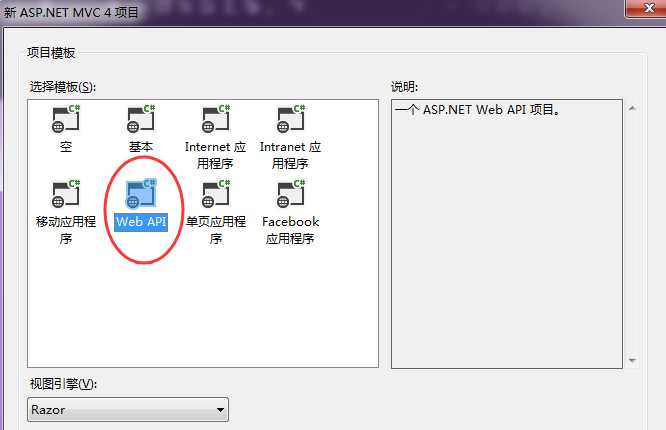Click the 'Internet 应用程序' label text
Viewport: 666px width, 430px height.
click(215, 155)
